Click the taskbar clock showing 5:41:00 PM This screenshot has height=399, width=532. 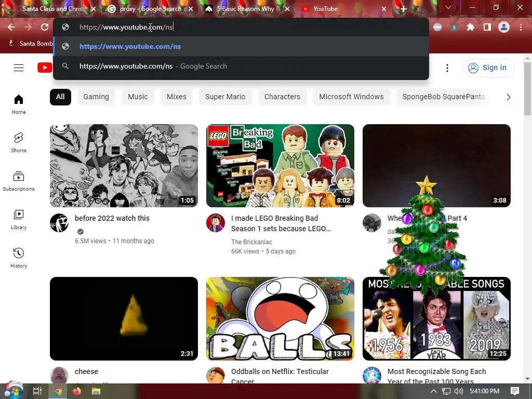484,391
